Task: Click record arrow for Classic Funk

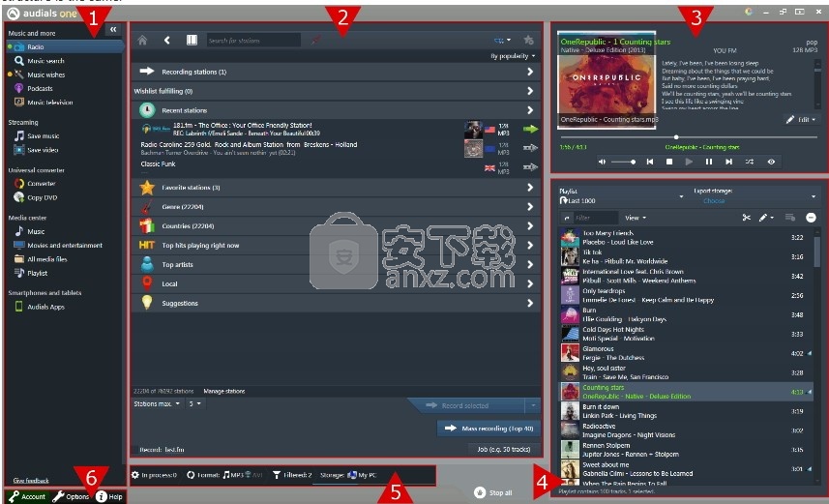Action: pyautogui.click(x=530, y=167)
